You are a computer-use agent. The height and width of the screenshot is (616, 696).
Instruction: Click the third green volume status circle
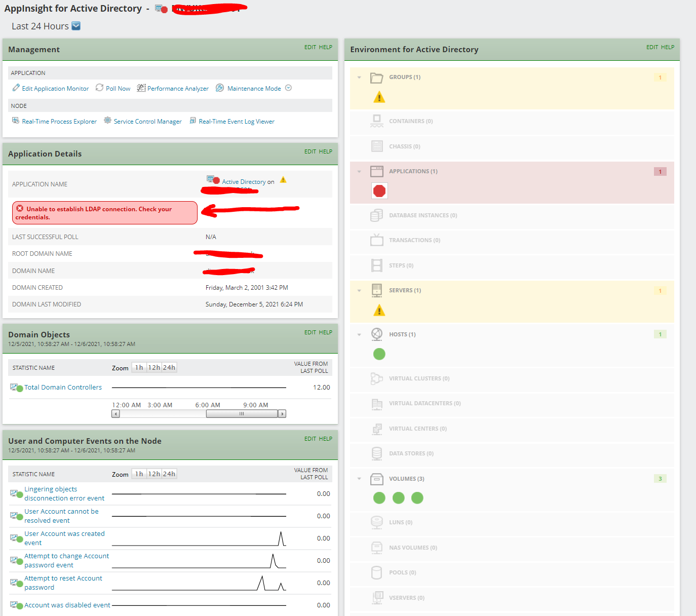point(417,498)
